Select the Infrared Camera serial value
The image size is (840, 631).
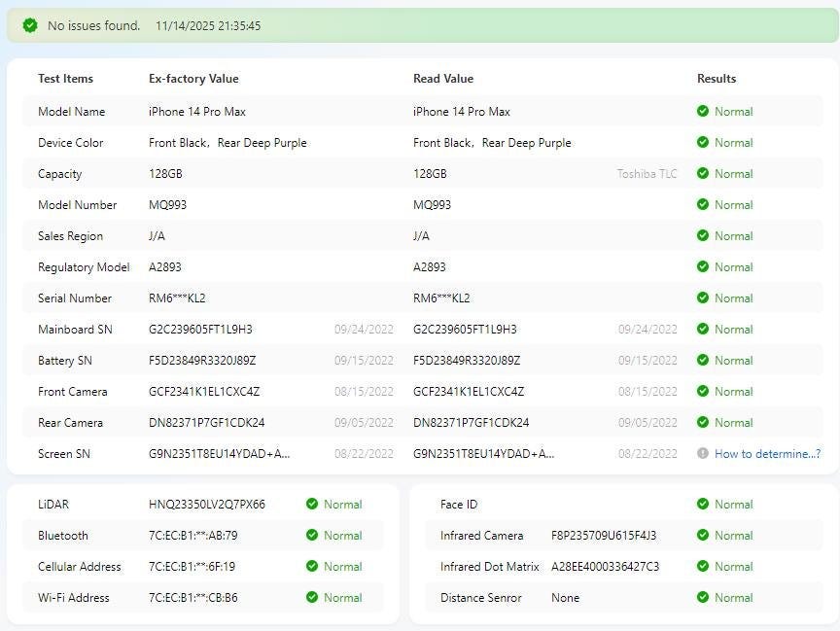click(604, 536)
